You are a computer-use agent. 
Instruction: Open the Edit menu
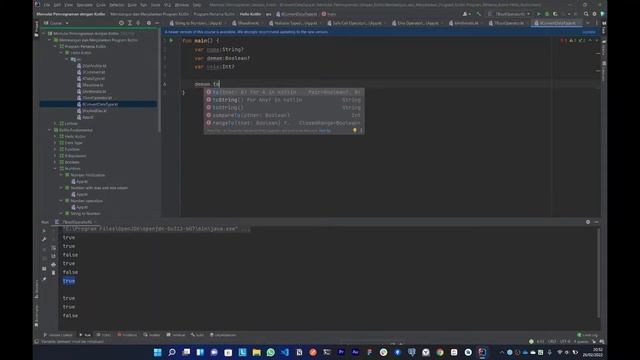[57, 5]
